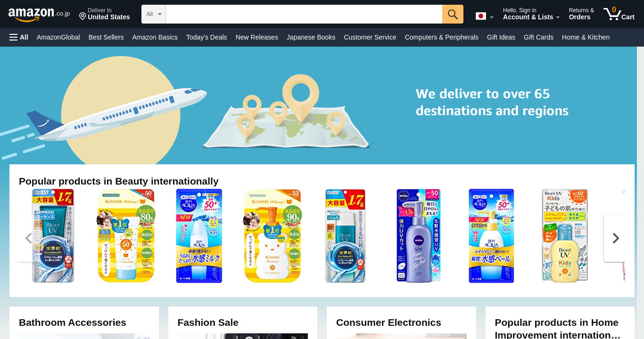Advance carousel with right chevron arrow
This screenshot has width=644, height=339.
click(x=615, y=238)
